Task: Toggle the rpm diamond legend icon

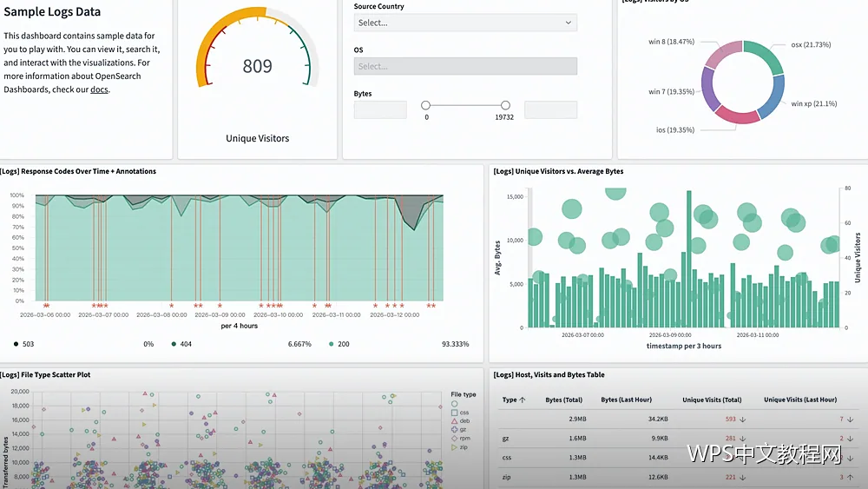Action: pos(455,438)
